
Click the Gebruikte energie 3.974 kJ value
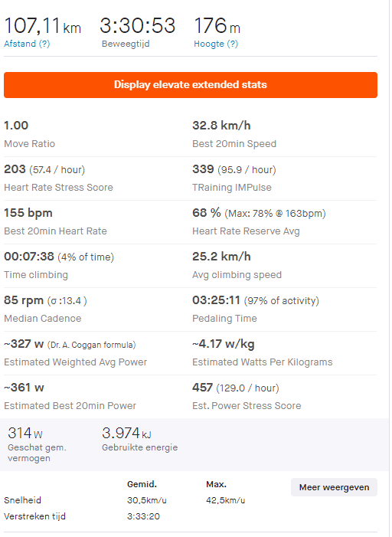tap(126, 434)
